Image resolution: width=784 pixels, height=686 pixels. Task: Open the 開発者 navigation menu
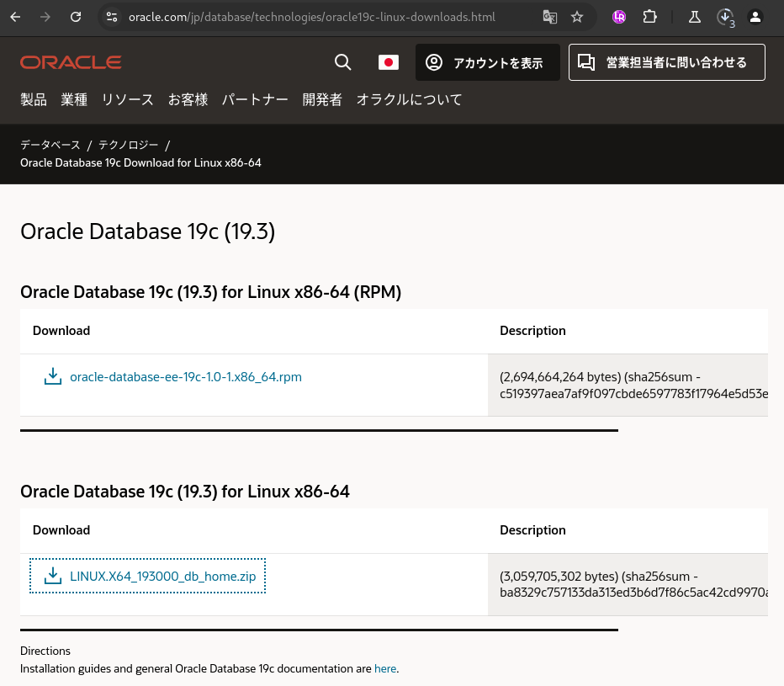click(x=322, y=99)
